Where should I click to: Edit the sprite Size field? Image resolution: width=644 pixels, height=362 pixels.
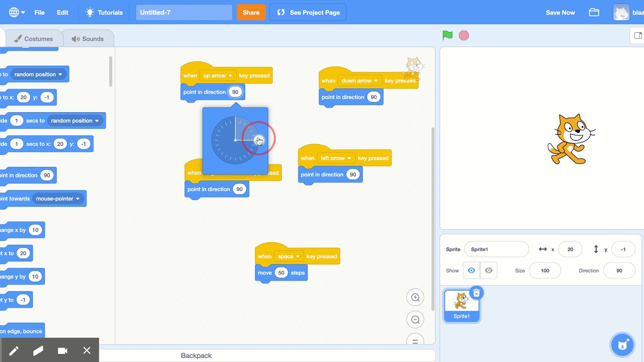pyautogui.click(x=545, y=270)
